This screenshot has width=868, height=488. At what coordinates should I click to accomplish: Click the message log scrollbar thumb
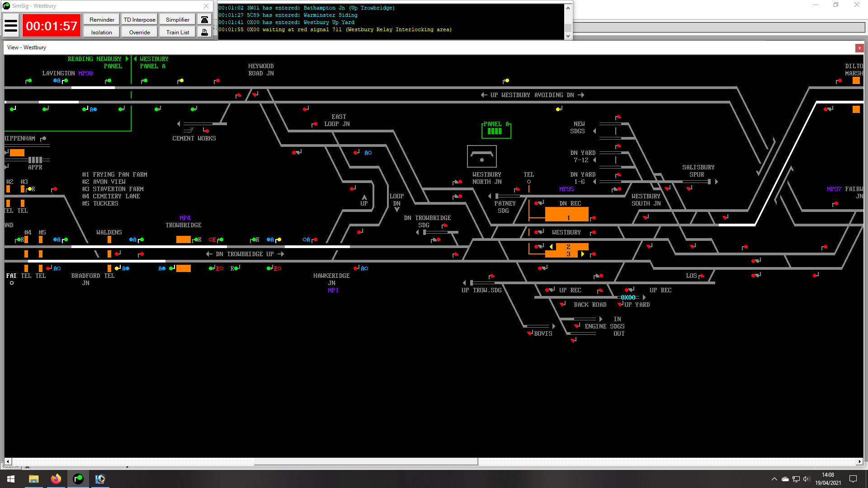(568, 28)
